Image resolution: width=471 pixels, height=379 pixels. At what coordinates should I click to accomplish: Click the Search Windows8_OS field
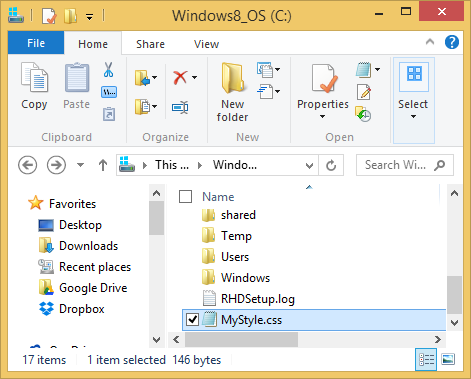click(405, 165)
